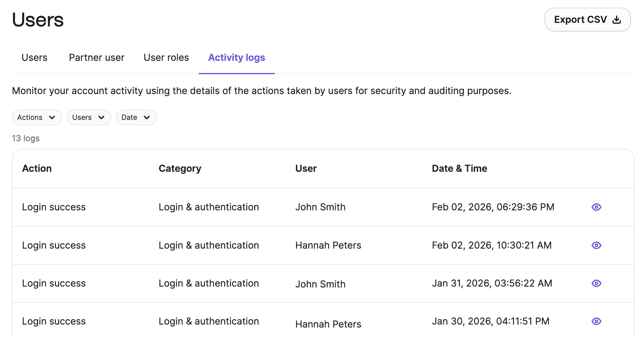The image size is (644, 337).
Task: Select the Activity logs tab
Action: click(236, 58)
